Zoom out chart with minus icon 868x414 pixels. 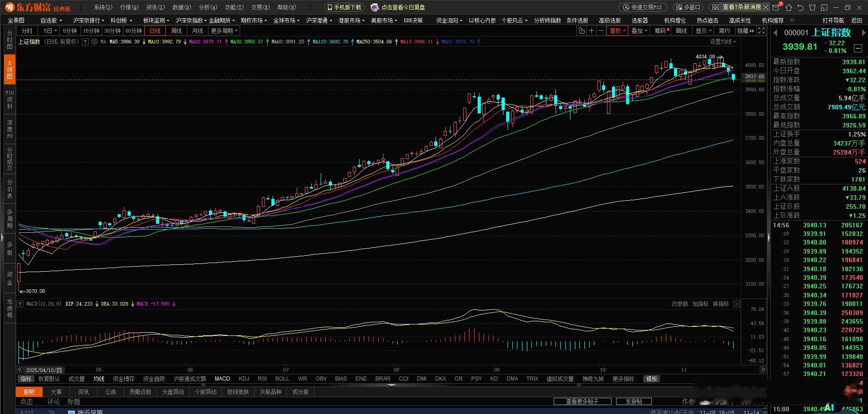point(601,31)
